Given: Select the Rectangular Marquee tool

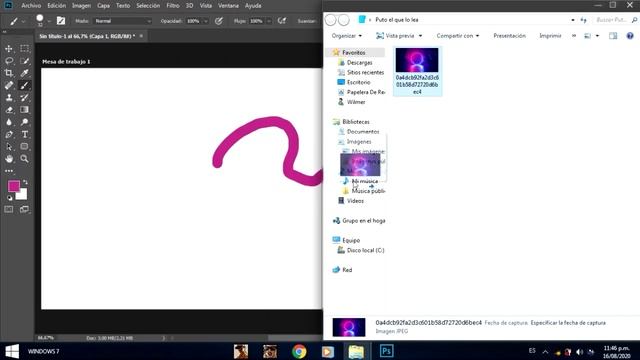Looking at the screenshot, I should [x=24, y=49].
